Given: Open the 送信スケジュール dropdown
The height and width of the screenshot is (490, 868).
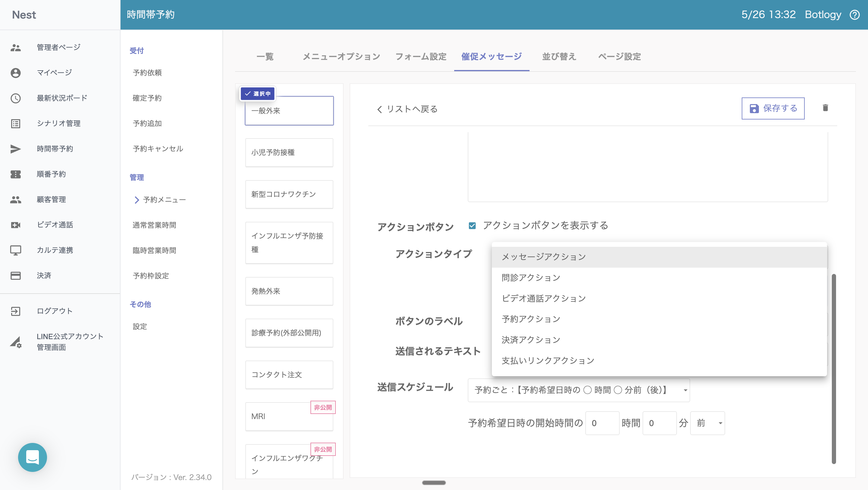Looking at the screenshot, I should pos(578,390).
